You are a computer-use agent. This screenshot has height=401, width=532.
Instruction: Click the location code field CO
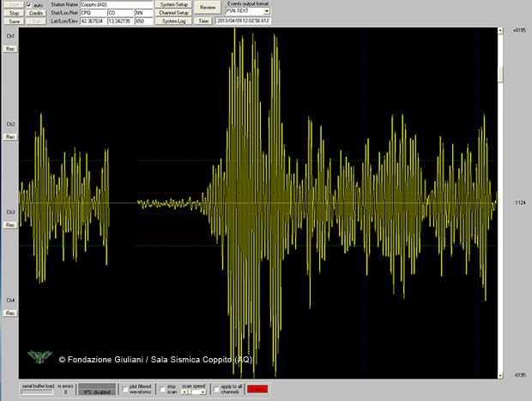click(120, 13)
